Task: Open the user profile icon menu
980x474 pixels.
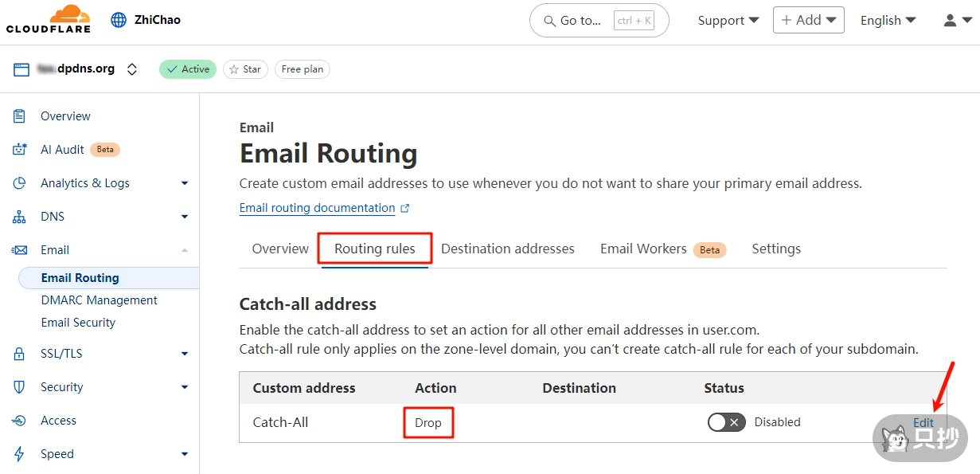Action: (x=956, y=21)
